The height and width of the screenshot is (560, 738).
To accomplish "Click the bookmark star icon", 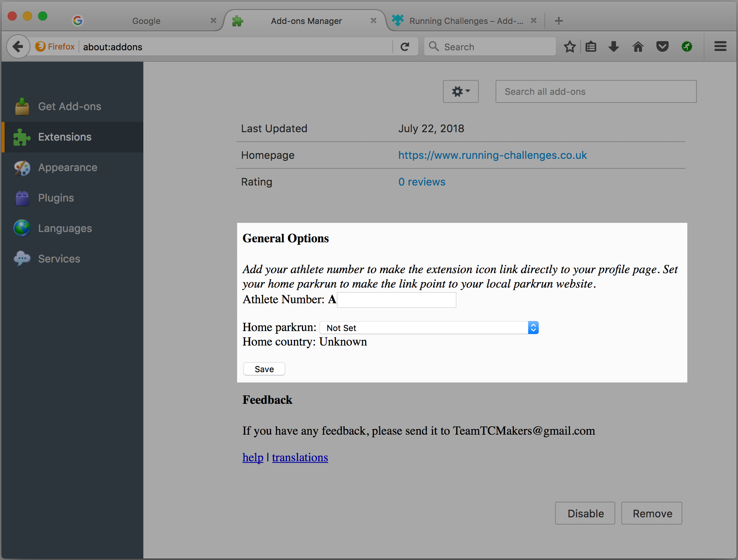I will pyautogui.click(x=570, y=47).
